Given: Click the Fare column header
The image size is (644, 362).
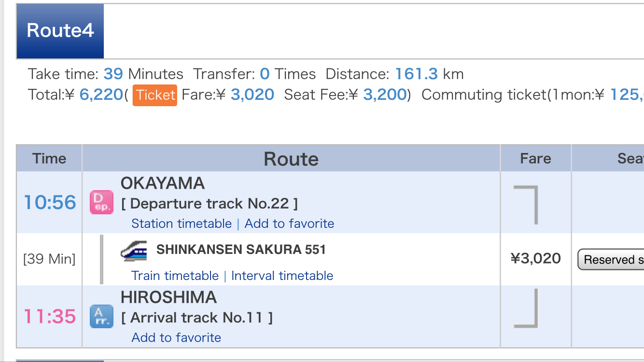Looking at the screenshot, I should (535, 159).
